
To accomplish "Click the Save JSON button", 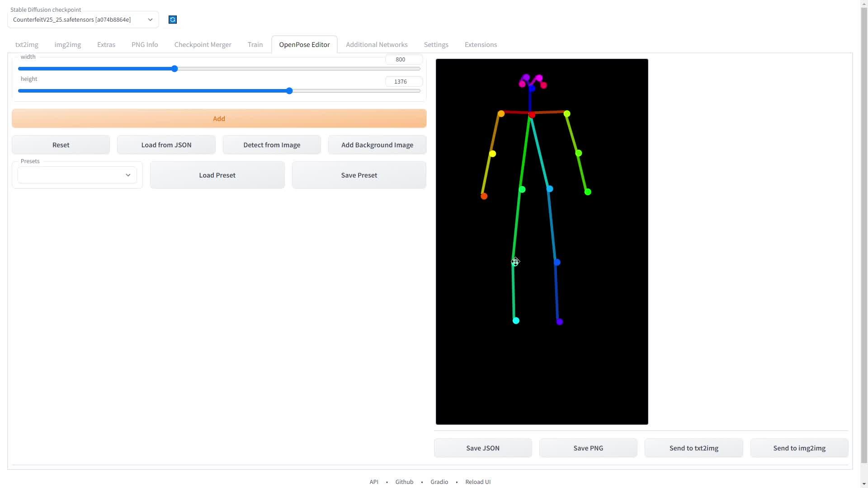I will 483,448.
